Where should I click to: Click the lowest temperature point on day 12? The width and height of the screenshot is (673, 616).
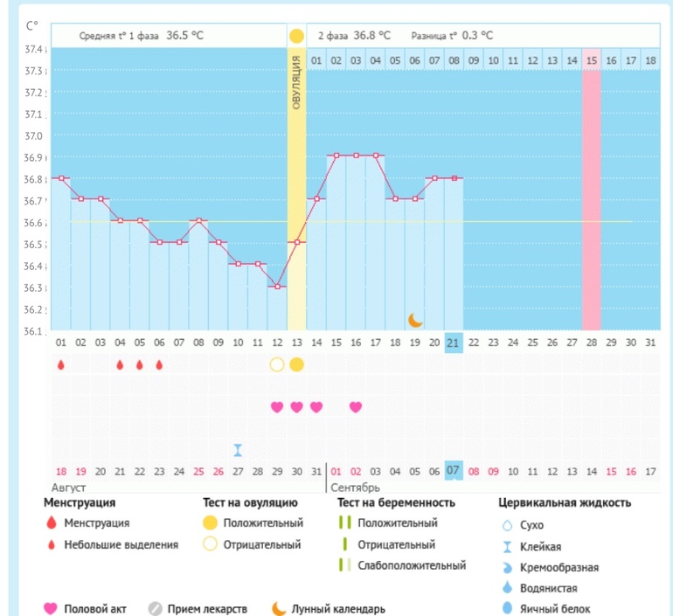[x=277, y=287]
